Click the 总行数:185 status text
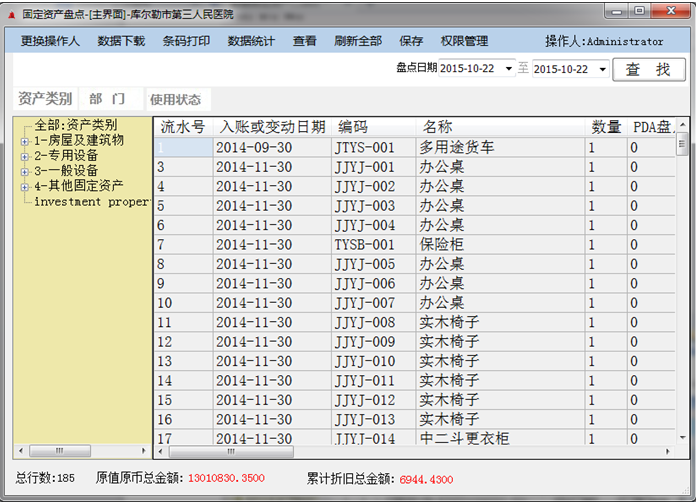 (45, 478)
